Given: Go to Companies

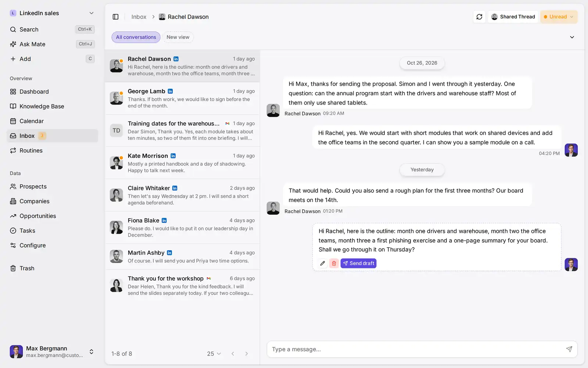Looking at the screenshot, I should [52, 201].
